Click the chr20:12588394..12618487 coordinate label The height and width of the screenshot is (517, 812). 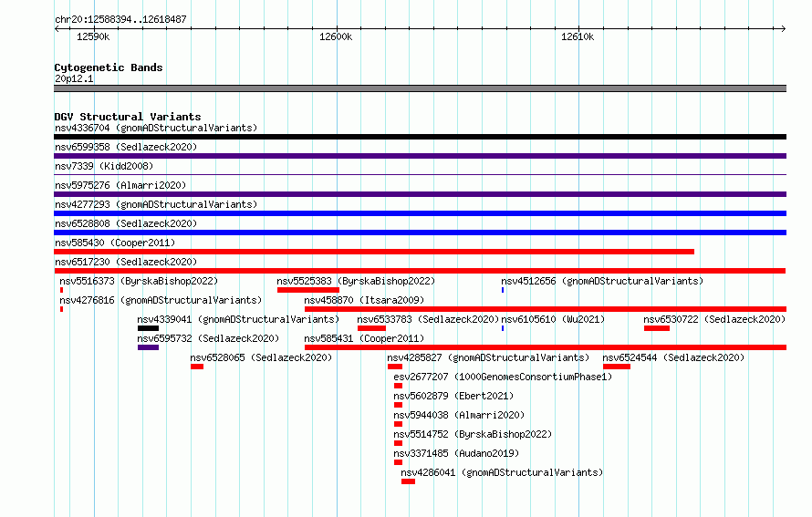pyautogui.click(x=120, y=19)
